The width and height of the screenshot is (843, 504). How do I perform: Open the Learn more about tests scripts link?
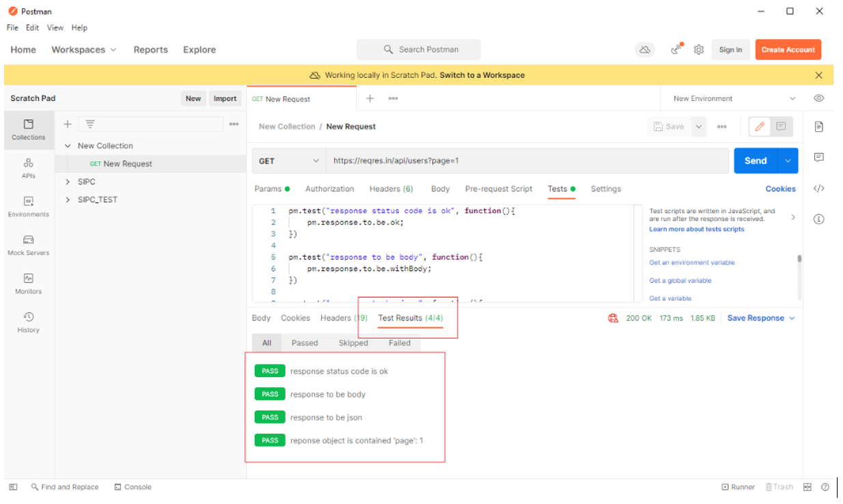[696, 229]
